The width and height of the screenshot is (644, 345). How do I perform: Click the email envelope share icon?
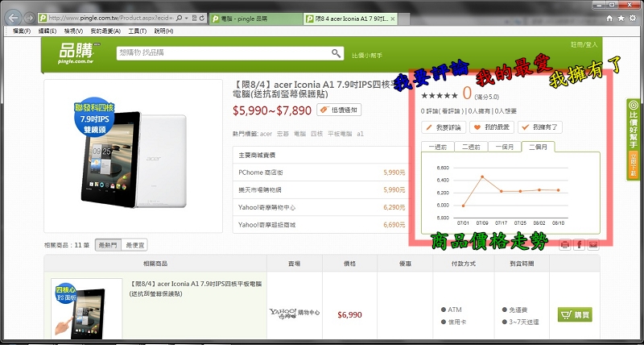pyautogui.click(x=593, y=245)
